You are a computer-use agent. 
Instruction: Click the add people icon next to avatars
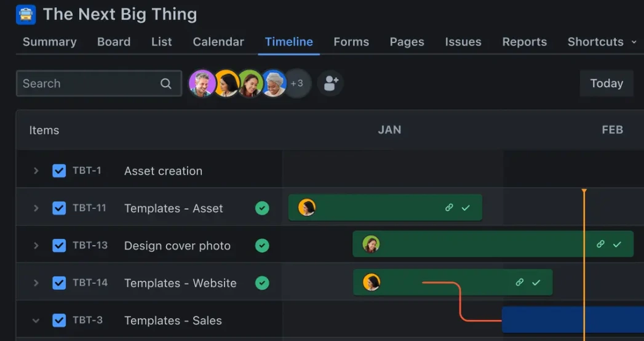330,83
